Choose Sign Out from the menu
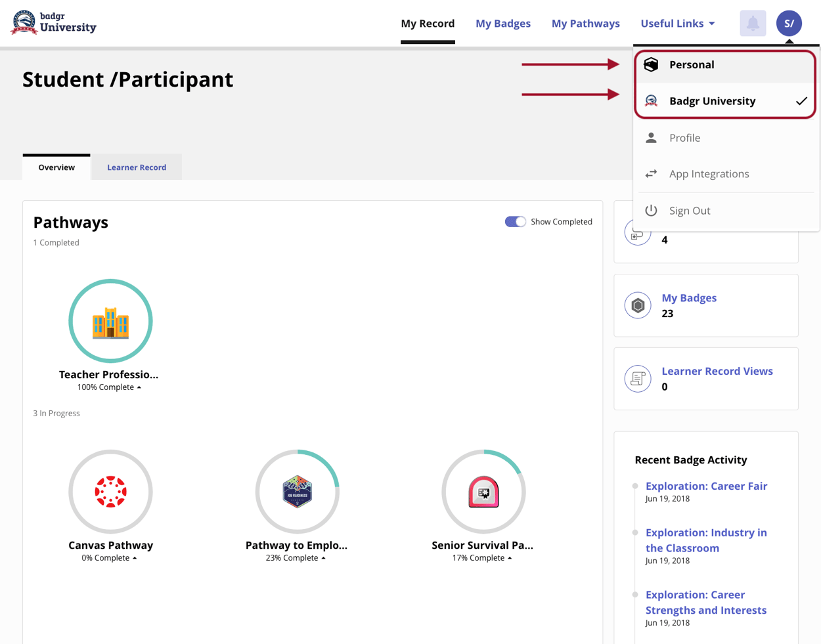 coord(689,211)
